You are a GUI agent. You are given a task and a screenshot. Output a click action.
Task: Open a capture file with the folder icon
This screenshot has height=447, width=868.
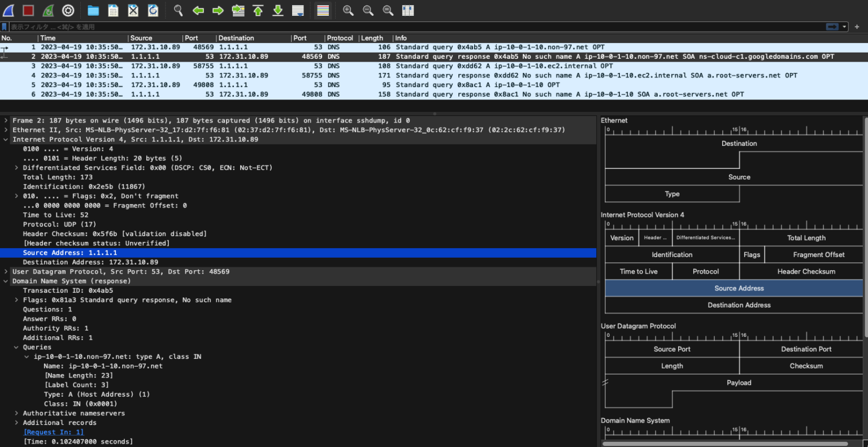93,10
